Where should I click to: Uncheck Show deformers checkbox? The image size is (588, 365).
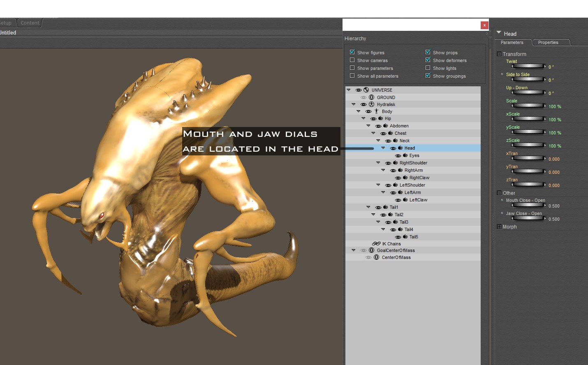click(x=428, y=60)
